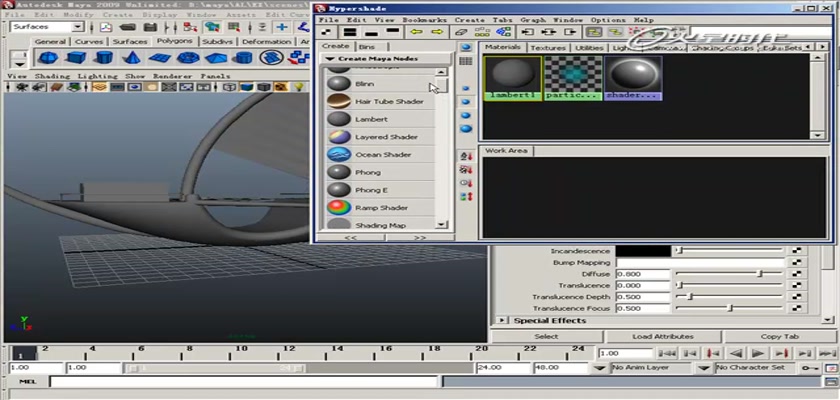Click the play forwards button
840x400 pixels.
coord(758,353)
